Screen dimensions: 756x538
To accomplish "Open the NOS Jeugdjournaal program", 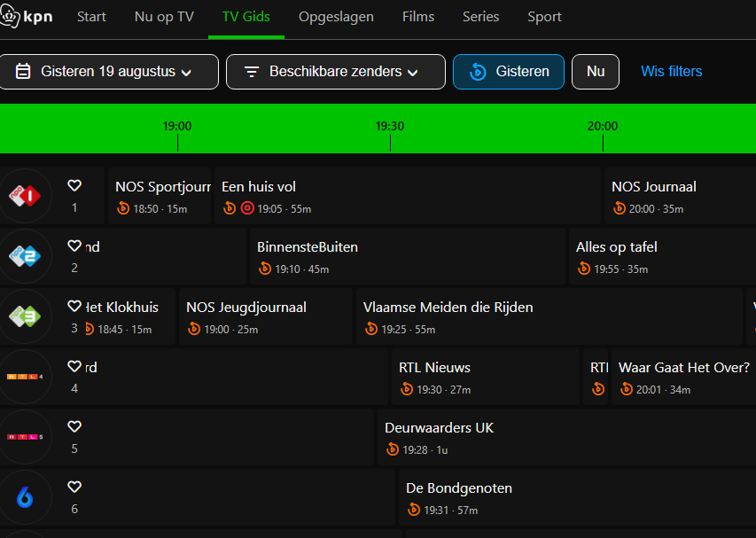I will coord(266,316).
